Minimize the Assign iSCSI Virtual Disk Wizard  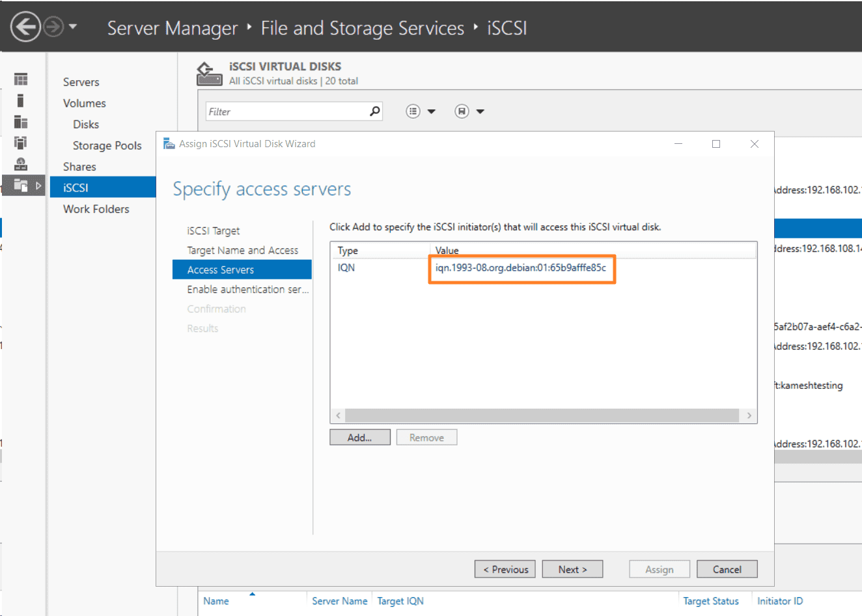point(678,143)
